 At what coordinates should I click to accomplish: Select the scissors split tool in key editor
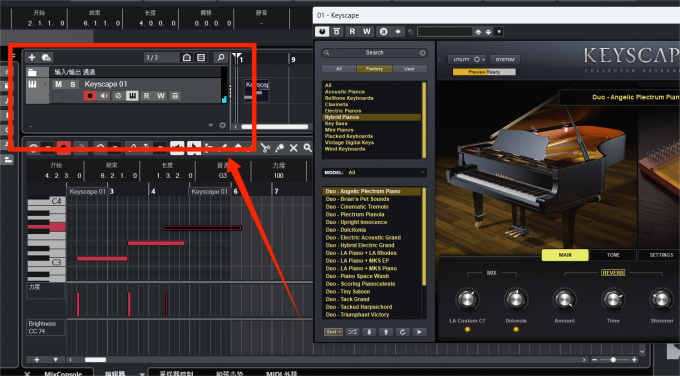pyautogui.click(x=265, y=148)
